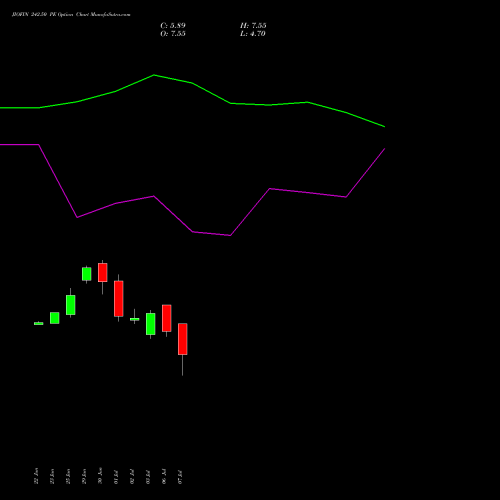Click the open value "O: 7.55"

click(173, 34)
